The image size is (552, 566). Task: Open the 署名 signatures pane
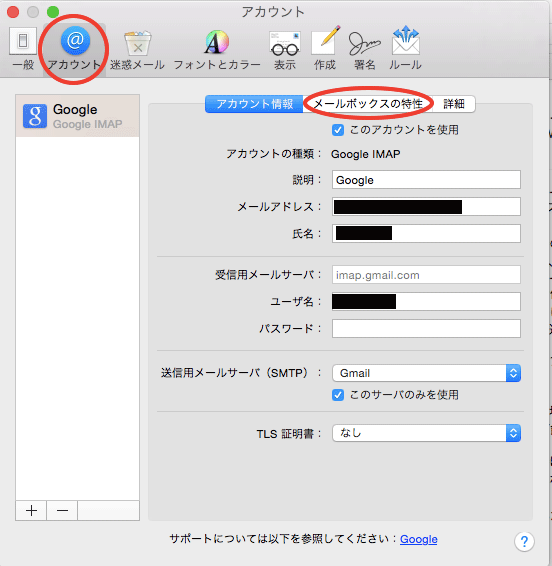[x=365, y=51]
